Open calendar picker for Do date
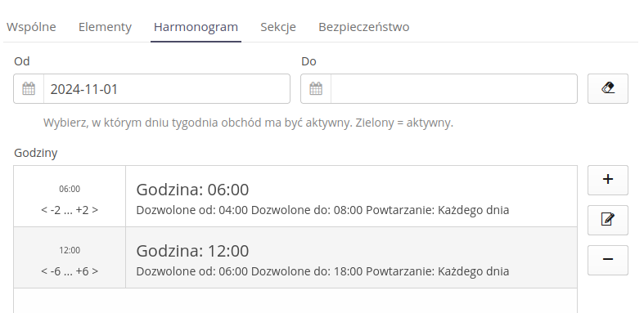 [316, 88]
